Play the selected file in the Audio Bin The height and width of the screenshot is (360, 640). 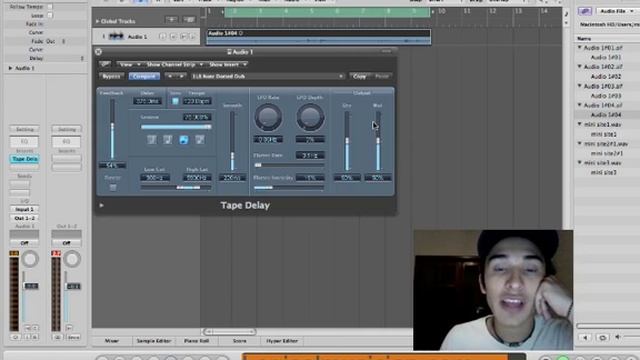(x=585, y=338)
